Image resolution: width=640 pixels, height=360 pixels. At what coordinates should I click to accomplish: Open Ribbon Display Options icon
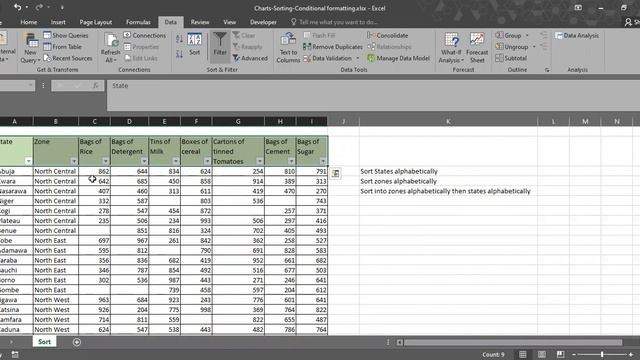pos(578,7)
